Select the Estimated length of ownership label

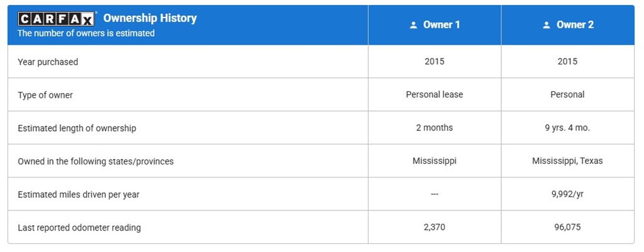pyautogui.click(x=77, y=128)
